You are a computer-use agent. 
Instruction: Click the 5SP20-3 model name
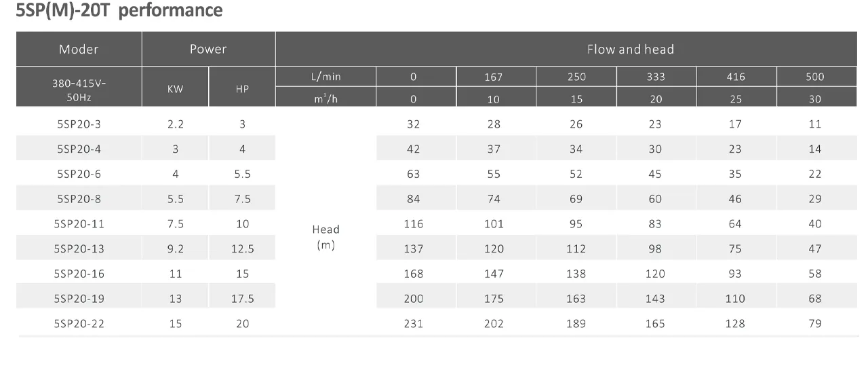pyautogui.click(x=79, y=124)
